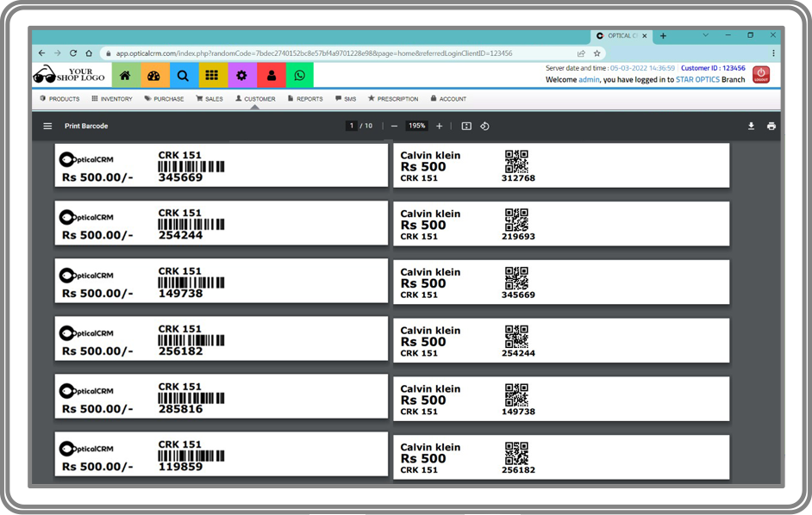Zoom out with the minus icon

(394, 126)
